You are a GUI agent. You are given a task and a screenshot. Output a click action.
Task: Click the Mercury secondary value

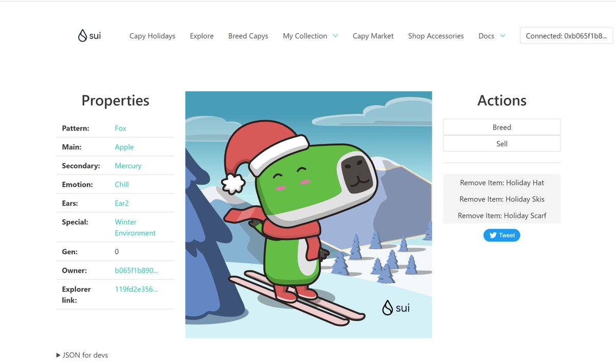128,166
